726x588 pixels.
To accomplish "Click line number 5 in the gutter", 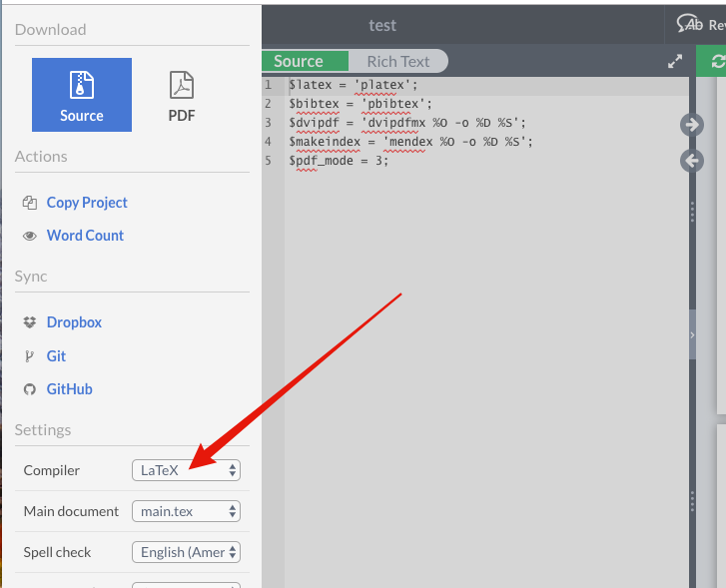I will pyautogui.click(x=268, y=161).
